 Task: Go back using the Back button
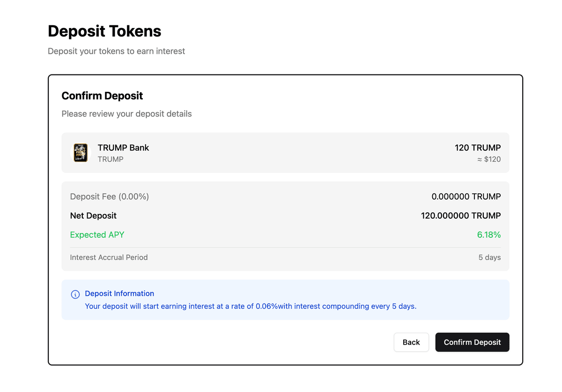tap(411, 342)
